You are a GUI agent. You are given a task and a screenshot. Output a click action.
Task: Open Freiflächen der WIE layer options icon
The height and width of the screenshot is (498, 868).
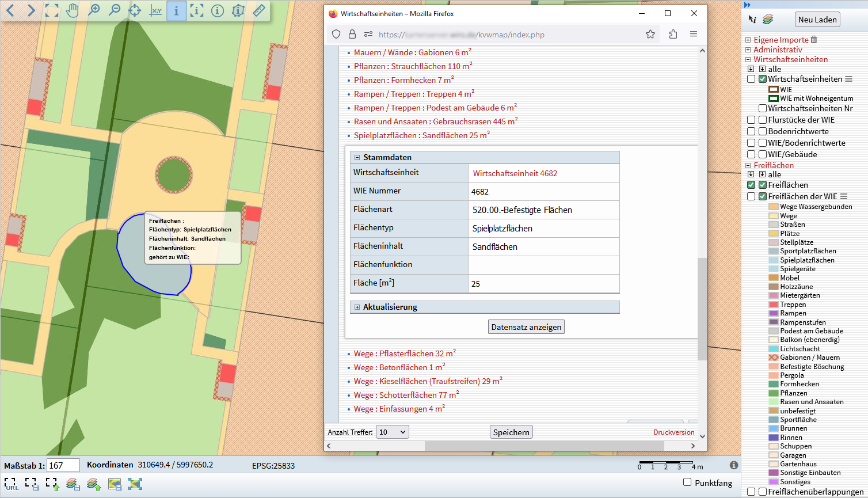click(x=844, y=196)
